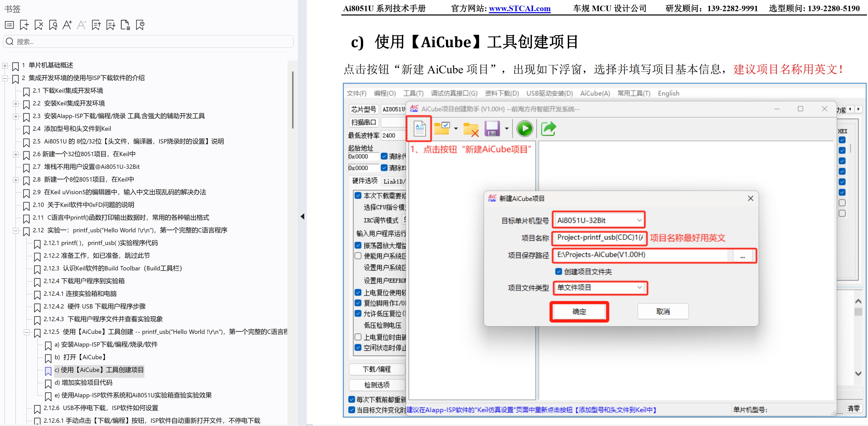The image size is (868, 426).
Task: Click the bookmark with circled chevron icon
Action: click(x=140, y=25)
